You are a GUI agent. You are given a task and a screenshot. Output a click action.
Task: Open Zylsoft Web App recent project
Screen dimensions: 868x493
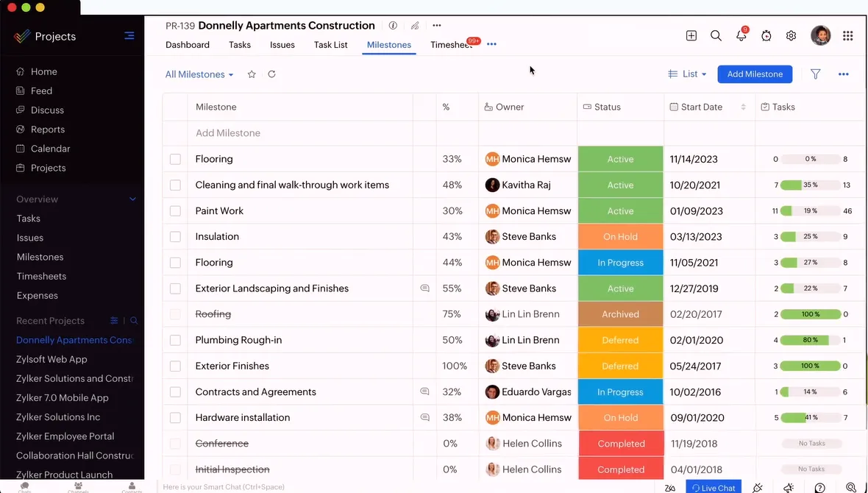click(51, 359)
